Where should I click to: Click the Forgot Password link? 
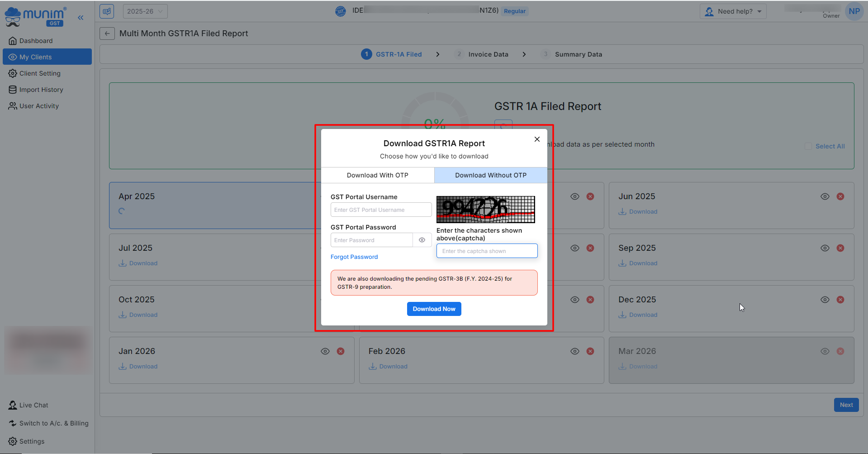tap(354, 257)
